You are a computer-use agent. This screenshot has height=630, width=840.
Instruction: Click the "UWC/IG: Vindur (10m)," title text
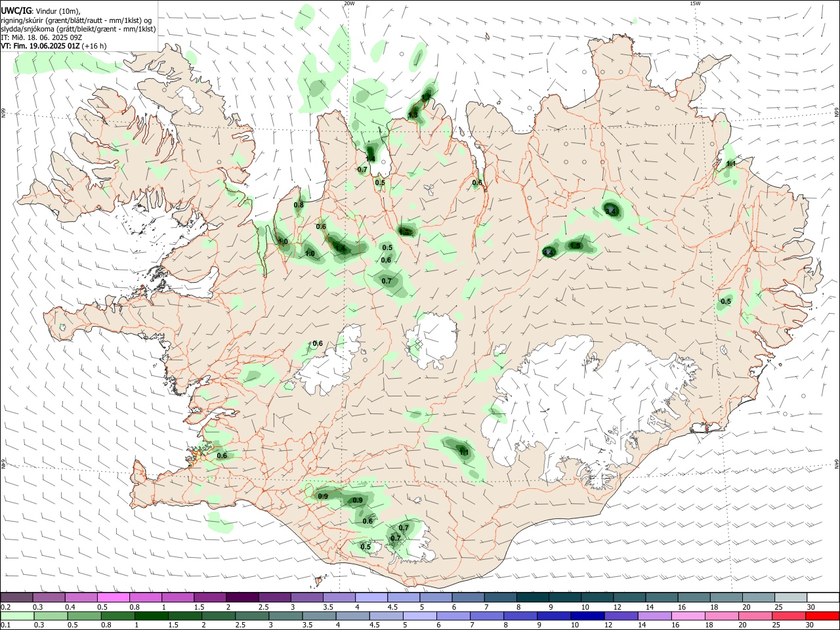tap(41, 11)
